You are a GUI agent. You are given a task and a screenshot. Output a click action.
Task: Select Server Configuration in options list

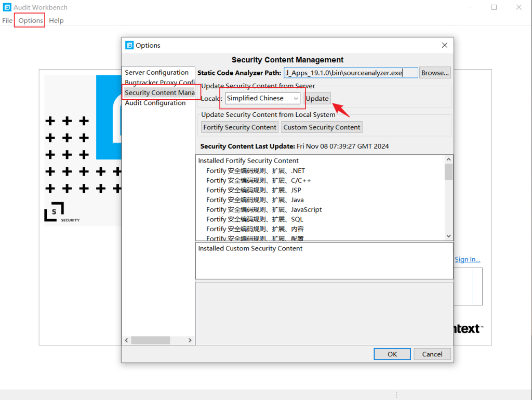[x=156, y=72]
